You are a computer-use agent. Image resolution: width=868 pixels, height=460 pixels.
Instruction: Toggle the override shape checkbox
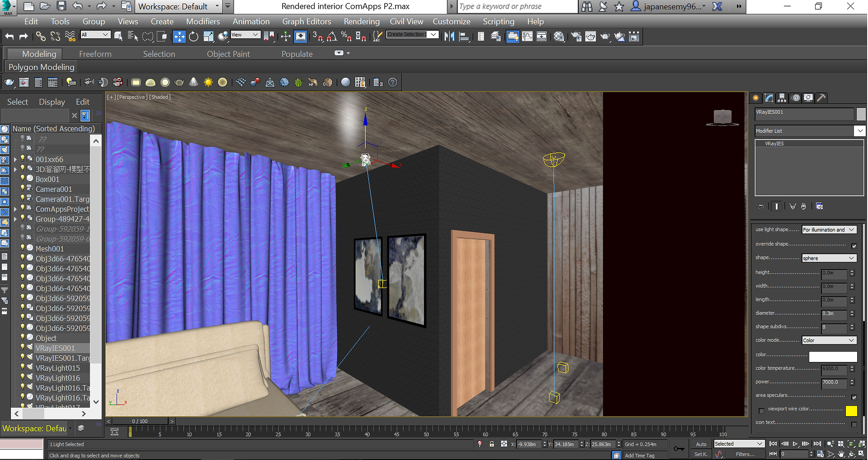click(x=854, y=246)
